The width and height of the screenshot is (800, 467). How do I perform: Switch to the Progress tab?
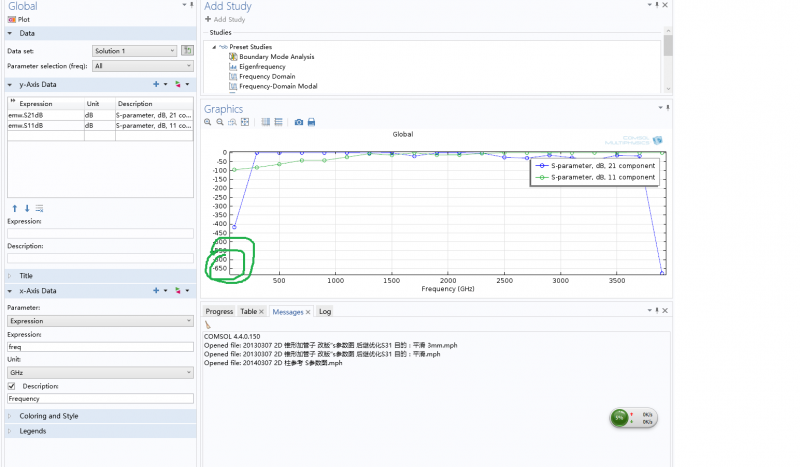[x=219, y=312]
